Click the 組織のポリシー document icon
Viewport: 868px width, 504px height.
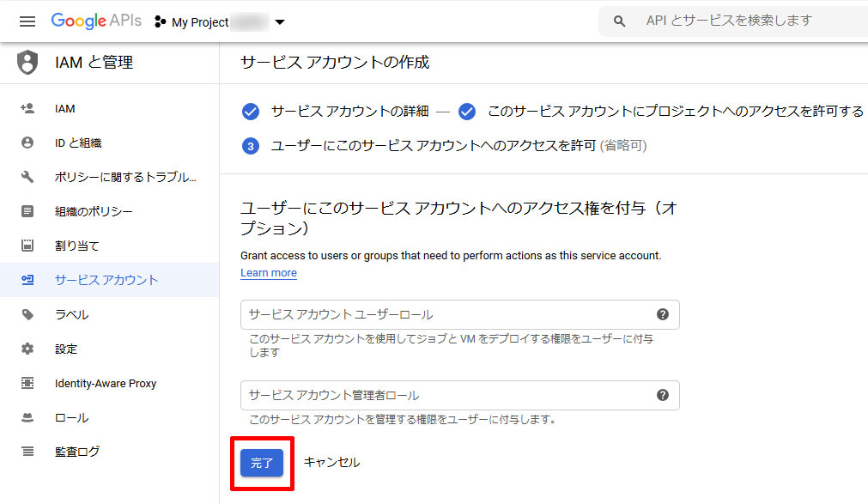(x=27, y=211)
